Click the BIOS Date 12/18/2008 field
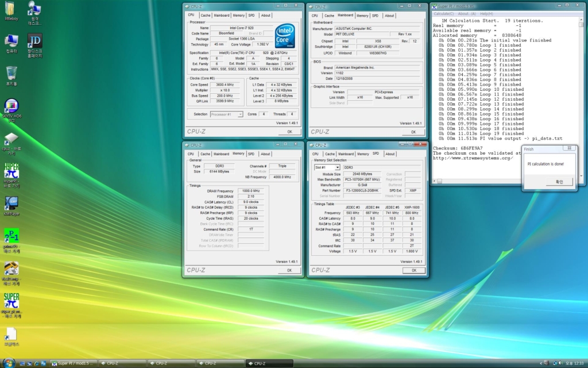 point(377,78)
